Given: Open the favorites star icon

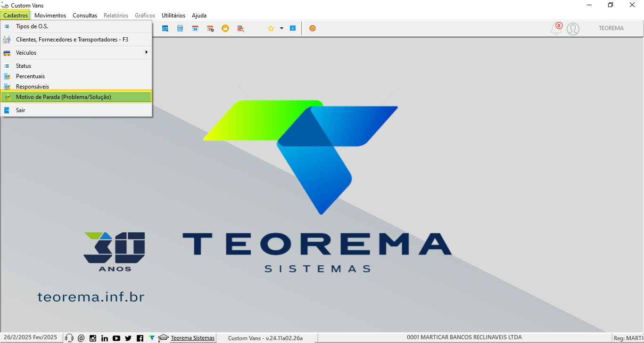Looking at the screenshot, I should [271, 28].
